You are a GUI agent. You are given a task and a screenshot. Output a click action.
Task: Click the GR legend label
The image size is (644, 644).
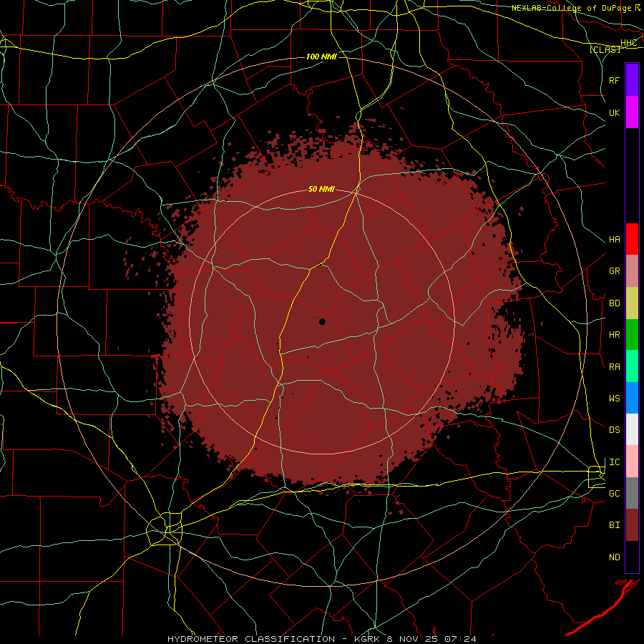615,271
